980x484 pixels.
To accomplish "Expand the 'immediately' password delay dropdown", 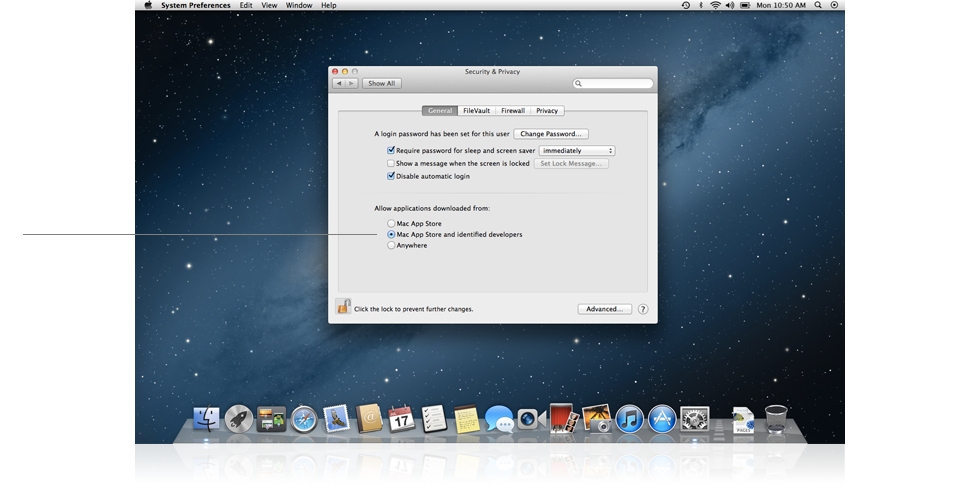I will pyautogui.click(x=577, y=150).
